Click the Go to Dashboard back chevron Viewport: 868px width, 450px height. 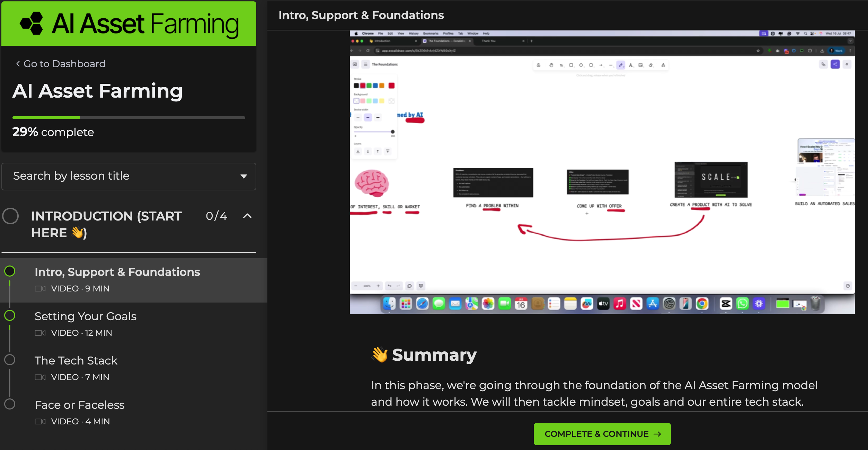(18, 64)
